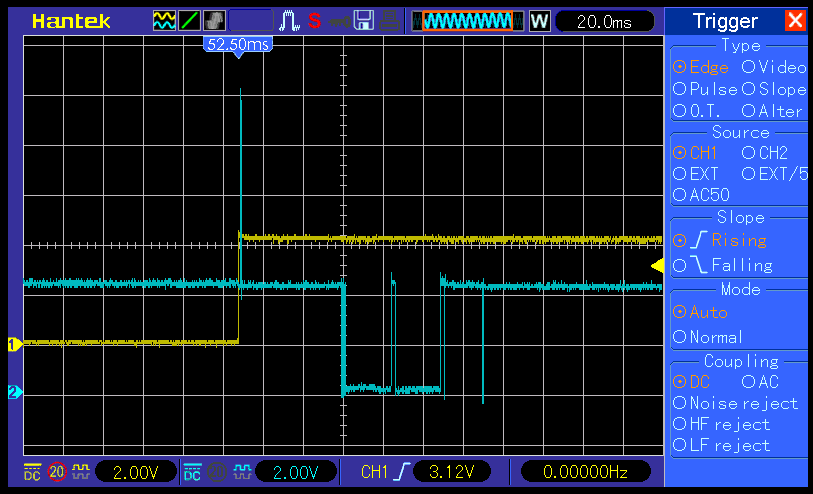Select the Pulse trigger type
813x494 pixels.
point(705,89)
